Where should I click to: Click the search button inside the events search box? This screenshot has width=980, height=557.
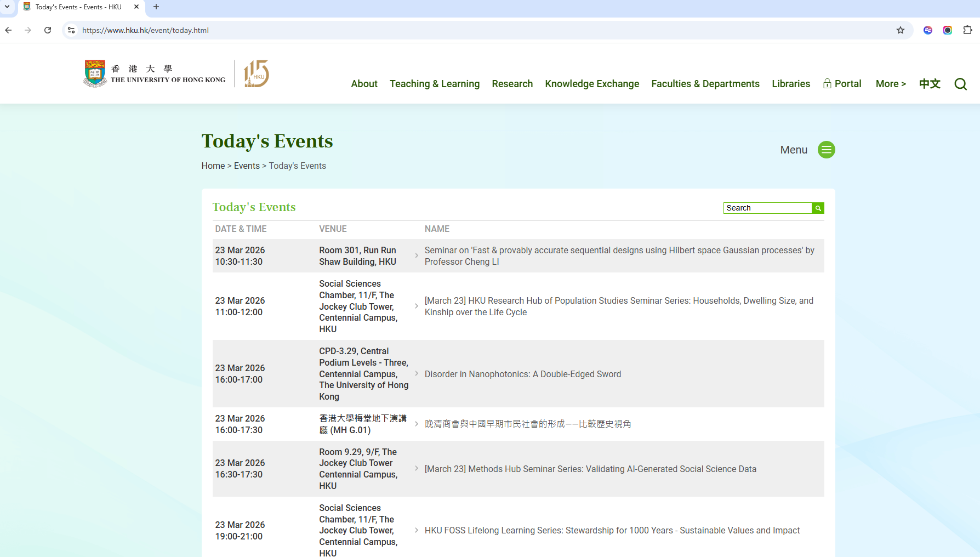[x=817, y=208]
